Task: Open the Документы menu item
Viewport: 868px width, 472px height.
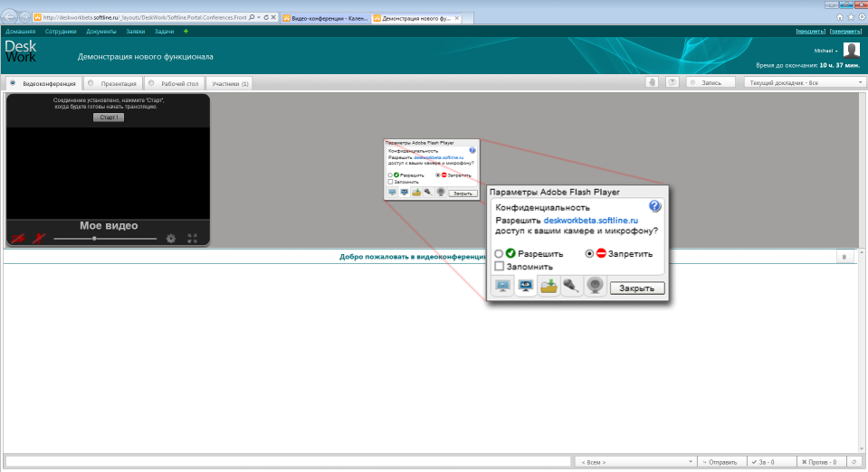Action: coord(101,32)
